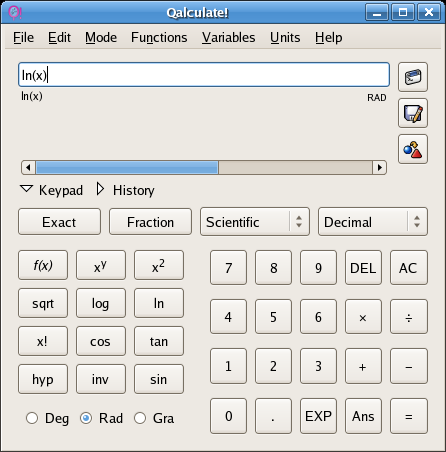Click the Qalculate! window title text
Image resolution: width=446 pixels, height=452 pixels.
tap(197, 13)
